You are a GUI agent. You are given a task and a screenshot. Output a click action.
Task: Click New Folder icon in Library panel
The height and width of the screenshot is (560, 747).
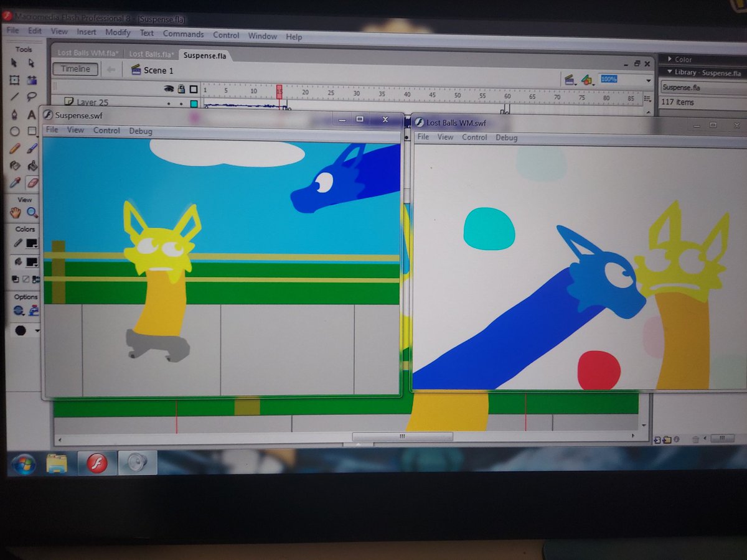667,440
